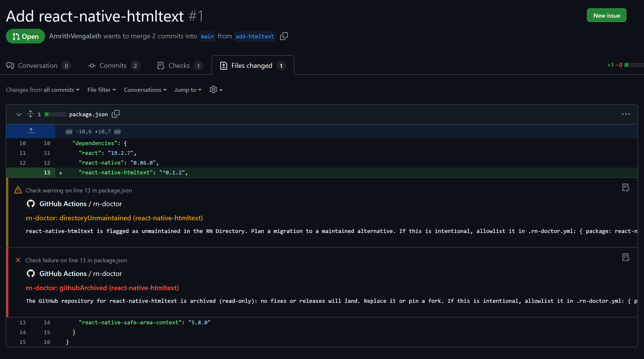Click the @@ -10,6 +10,7 @@ hunk header
Viewport: 644px width, 359px height.
tap(93, 131)
